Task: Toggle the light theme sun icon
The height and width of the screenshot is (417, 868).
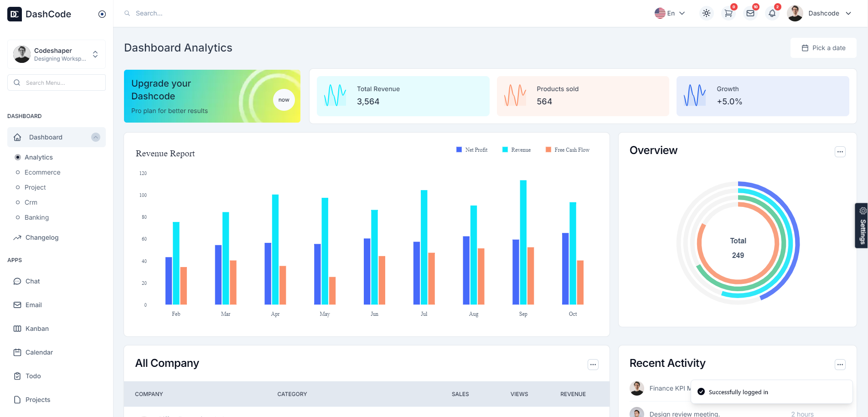Action: tap(707, 13)
